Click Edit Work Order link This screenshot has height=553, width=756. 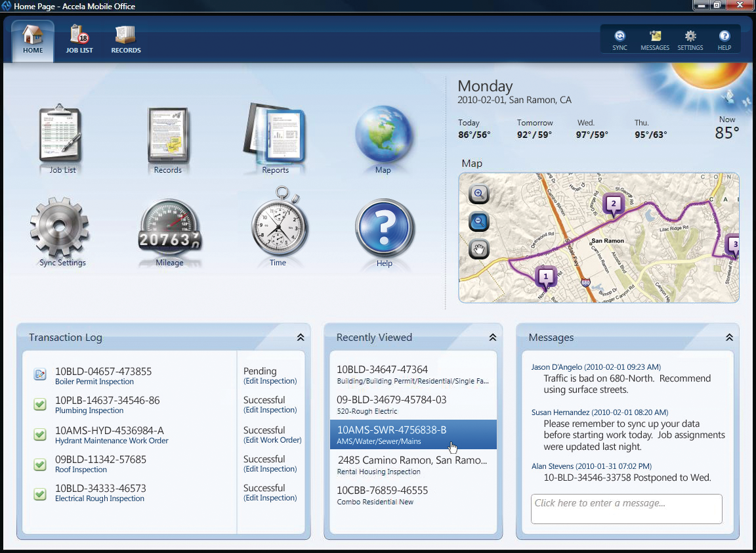[272, 440]
